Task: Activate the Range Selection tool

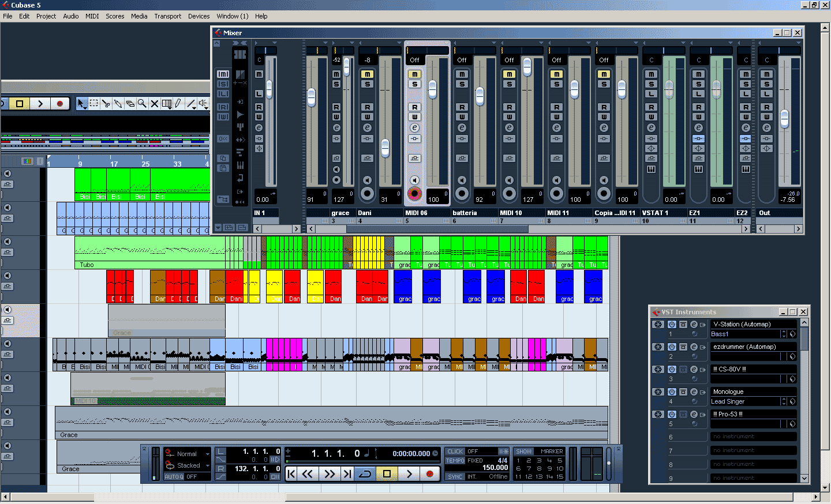Action: [94, 104]
